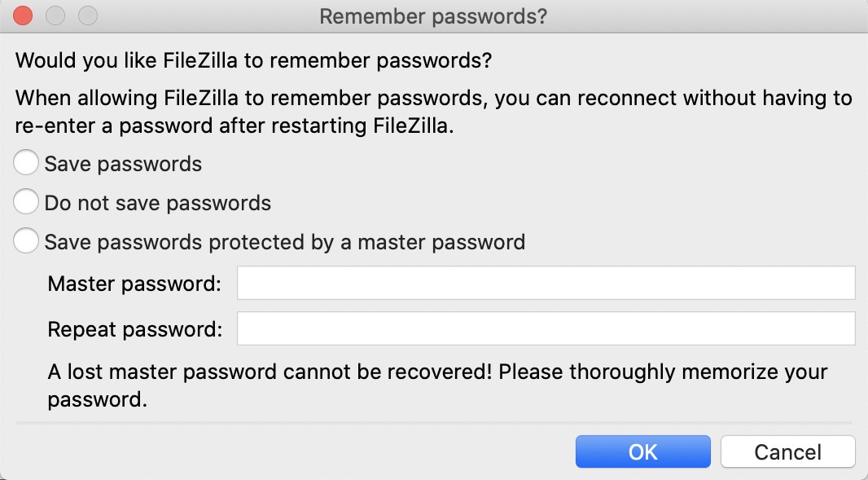Pick the second radio option in the list
This screenshot has height=480, width=868.
(25, 201)
